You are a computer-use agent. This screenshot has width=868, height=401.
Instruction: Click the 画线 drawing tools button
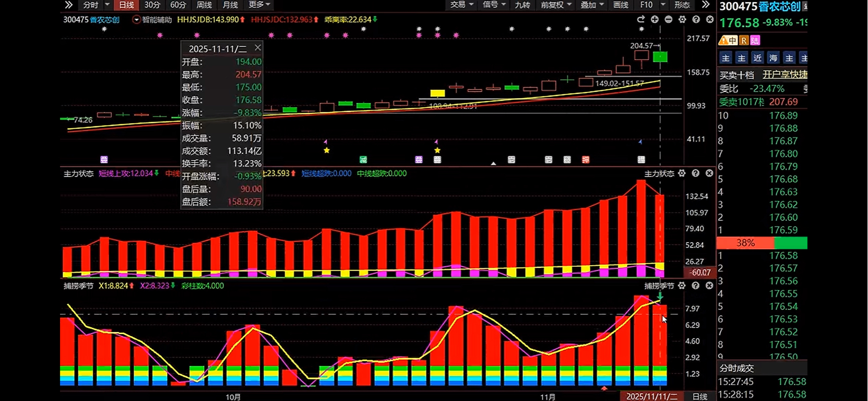tap(621, 5)
